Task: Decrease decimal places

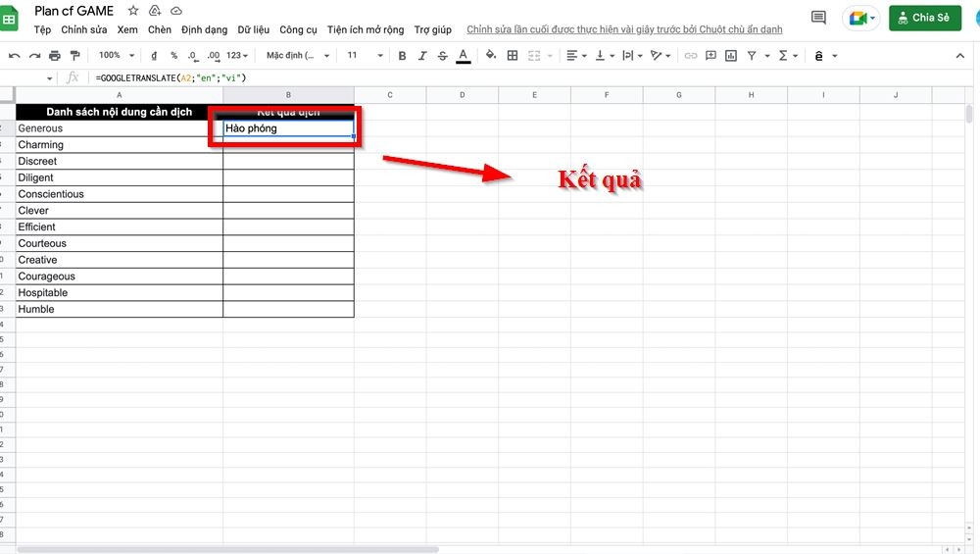Action: click(x=193, y=56)
